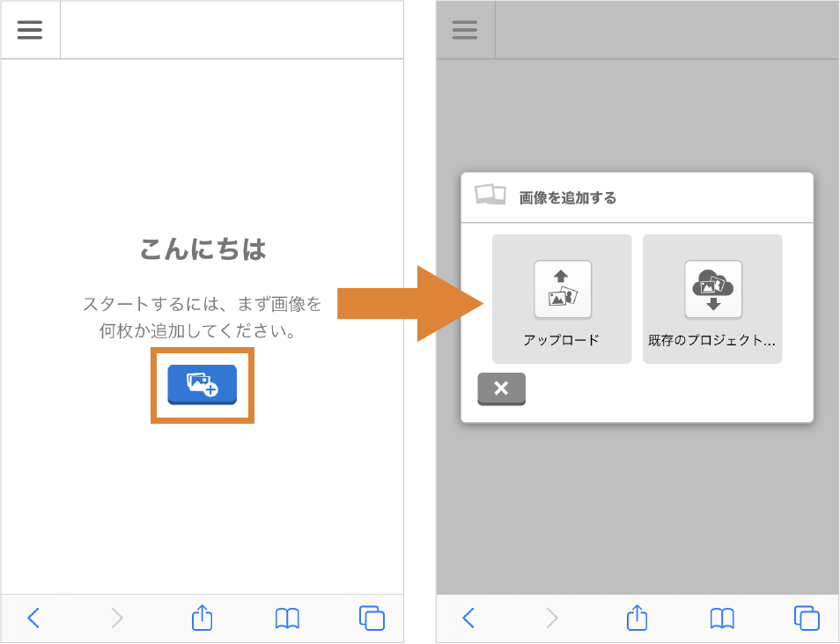Viewport: 840px width, 644px height.
Task: Go back in right browser toolbar
Action: click(468, 618)
